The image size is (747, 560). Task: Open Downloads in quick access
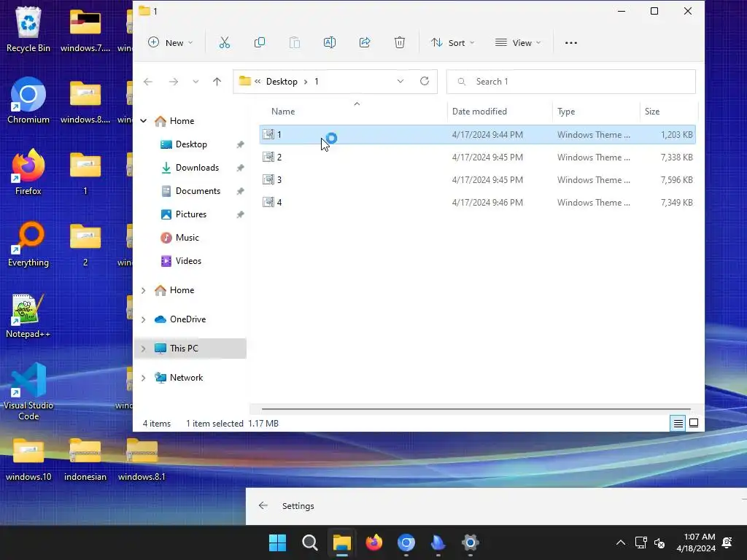pos(197,168)
